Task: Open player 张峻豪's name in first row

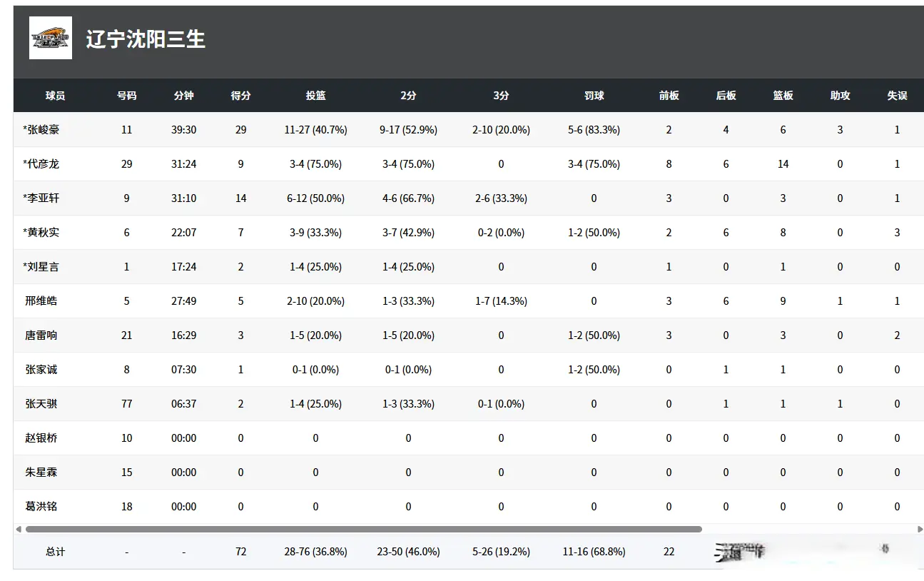Action: point(43,130)
